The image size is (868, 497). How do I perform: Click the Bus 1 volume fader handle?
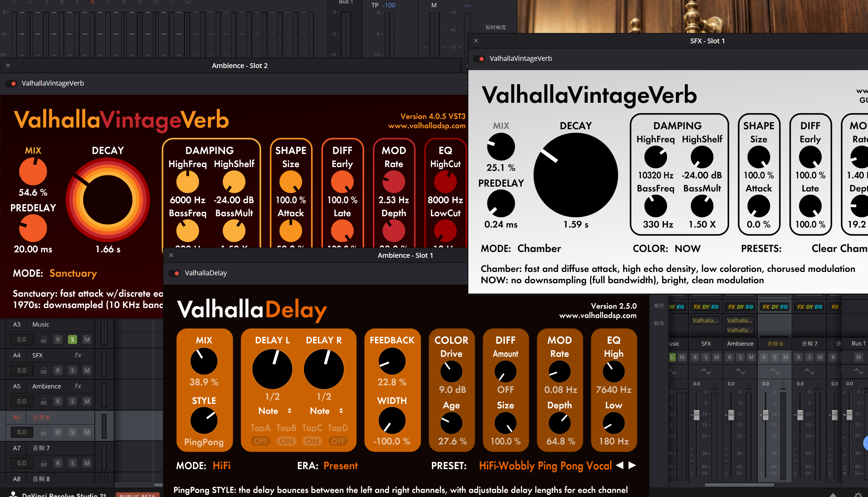tap(849, 415)
